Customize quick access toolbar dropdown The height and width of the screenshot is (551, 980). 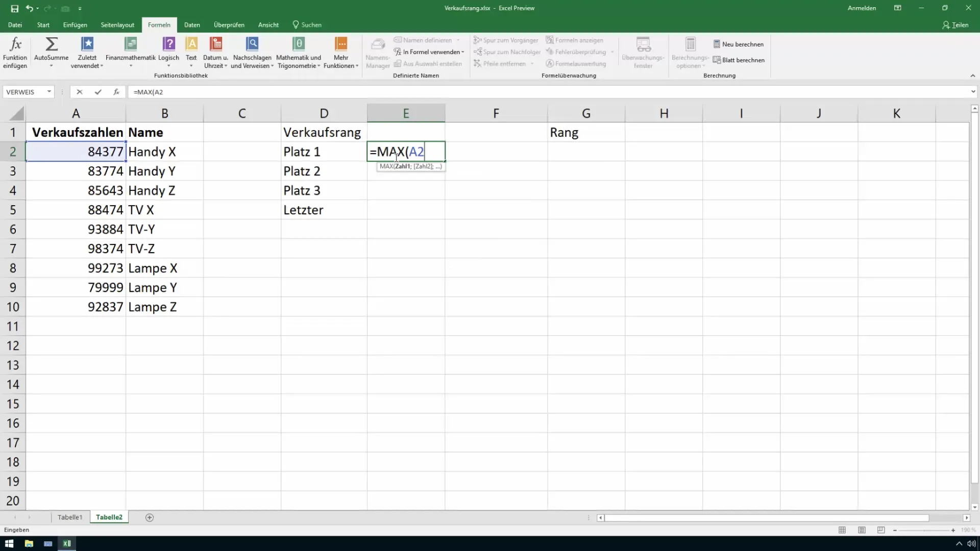click(x=80, y=9)
